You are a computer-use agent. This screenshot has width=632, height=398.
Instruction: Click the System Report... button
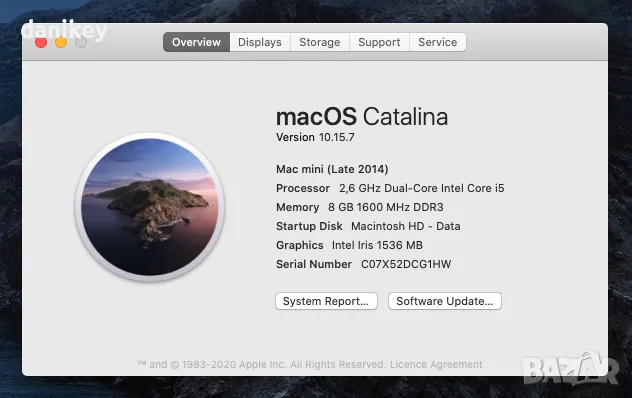click(326, 301)
